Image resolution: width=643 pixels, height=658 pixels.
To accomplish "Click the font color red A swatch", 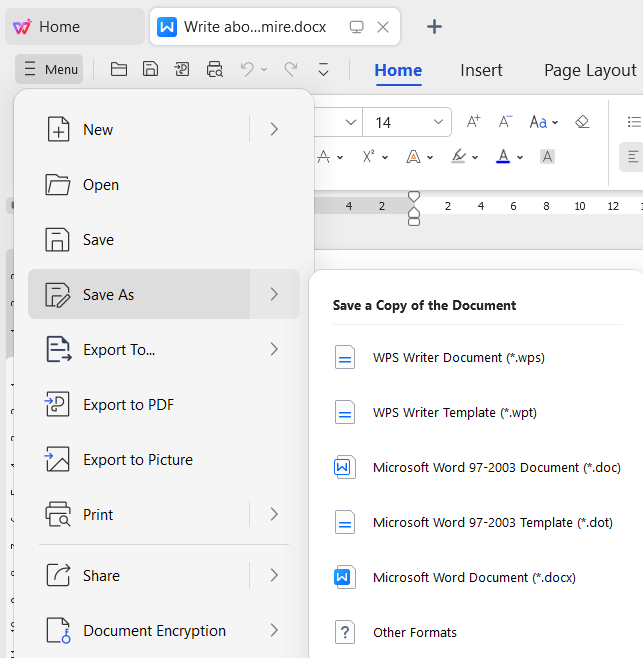I will coord(503,157).
